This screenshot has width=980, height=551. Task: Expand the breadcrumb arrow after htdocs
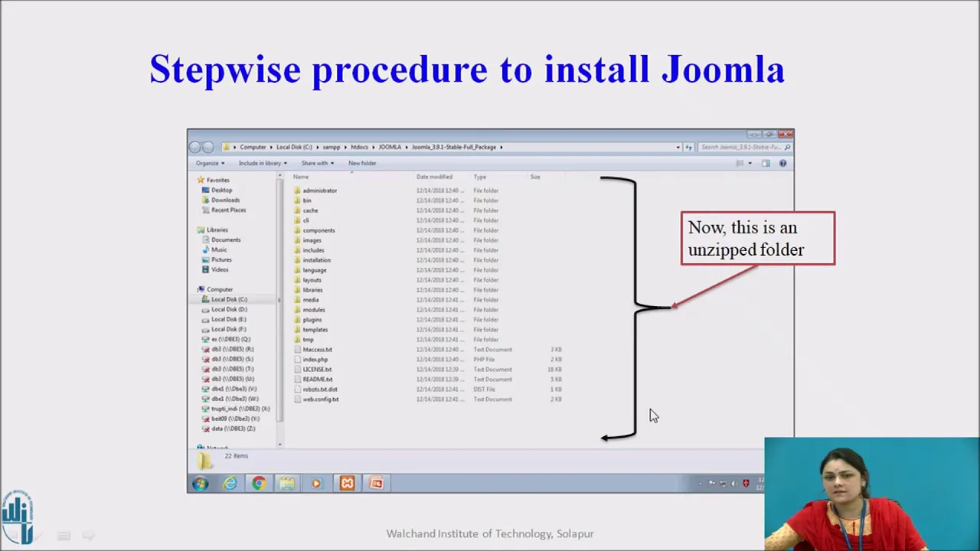click(374, 147)
